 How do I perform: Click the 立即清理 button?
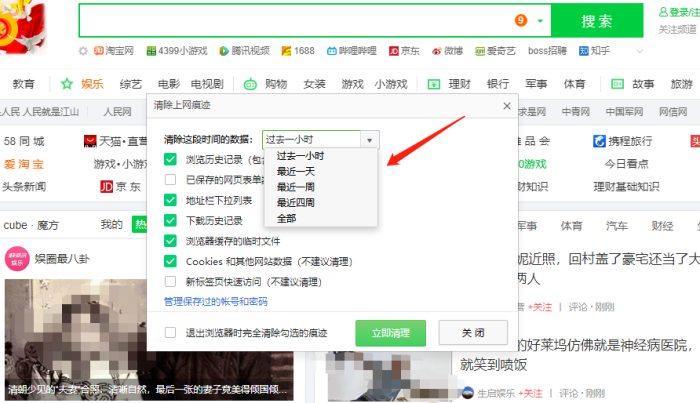[391, 333]
